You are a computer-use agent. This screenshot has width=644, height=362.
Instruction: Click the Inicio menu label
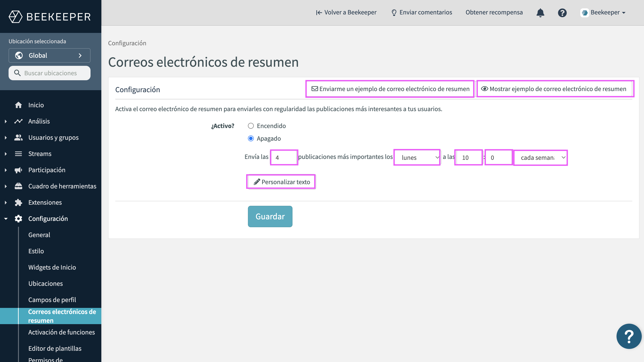tap(36, 105)
